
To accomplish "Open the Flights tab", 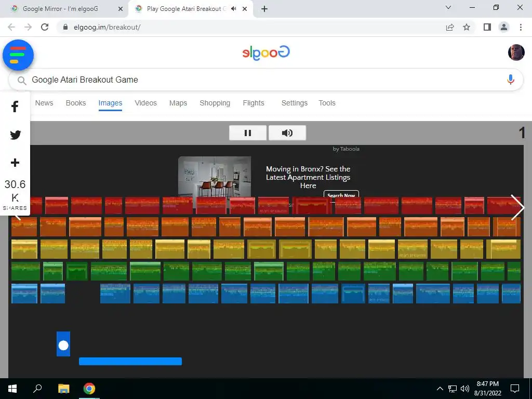I will click(x=254, y=103).
